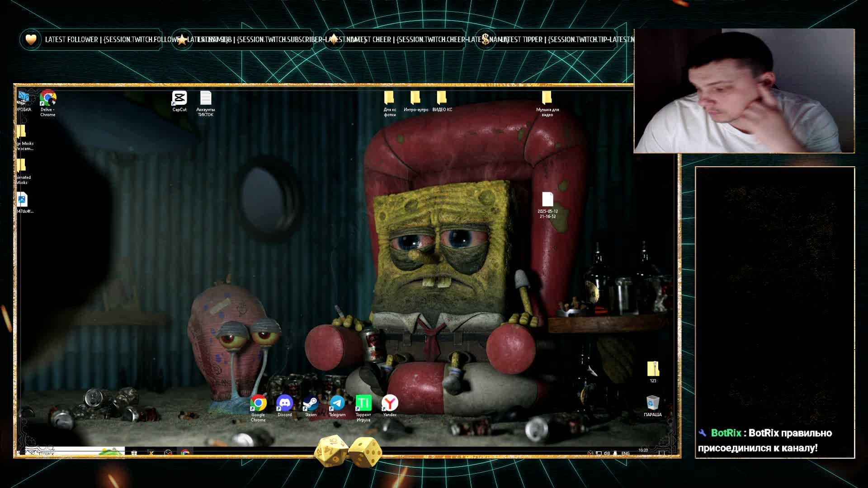The height and width of the screenshot is (488, 868).
Task: Click the Latest Follower heart icon
Action: 31,40
